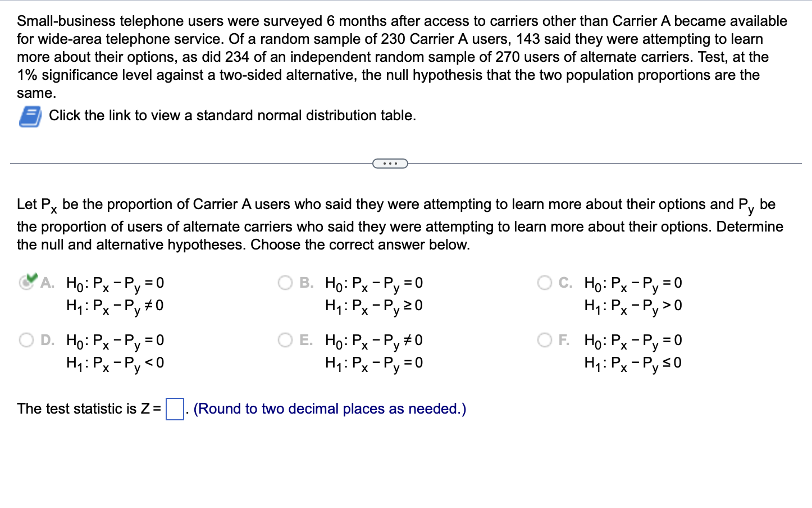This screenshot has width=812, height=508.
Task: Click the rounding instruction text in blue
Action: pyautogui.click(x=329, y=409)
